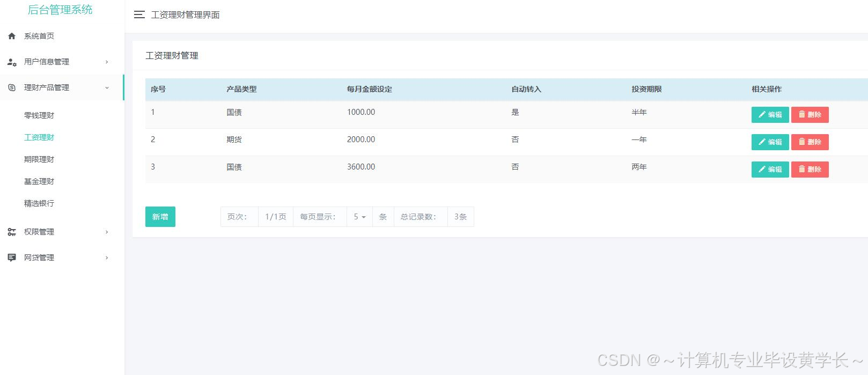Click the 每月金额设定 column header

[x=370, y=89]
